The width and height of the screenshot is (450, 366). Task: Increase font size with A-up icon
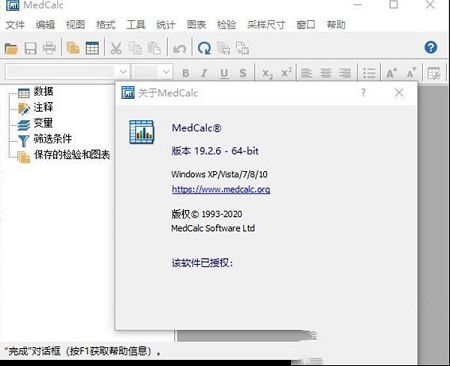pos(391,73)
